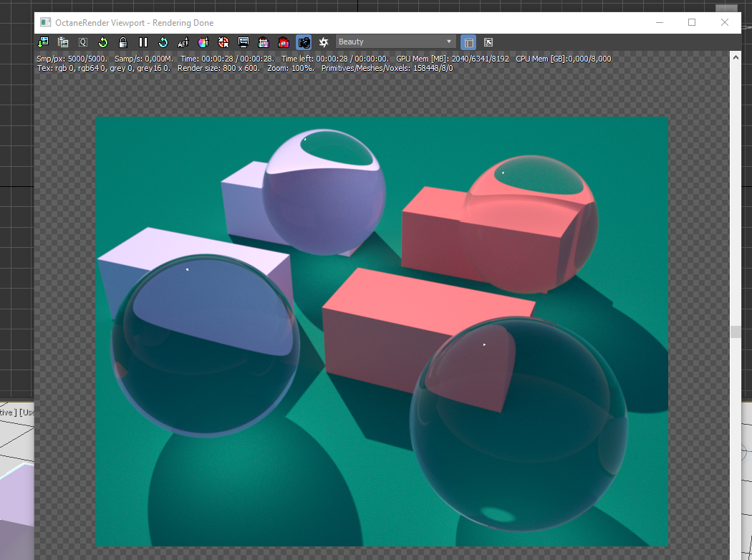Maximize the OctaneRender Viewport window
The width and height of the screenshot is (752, 560).
coord(692,22)
